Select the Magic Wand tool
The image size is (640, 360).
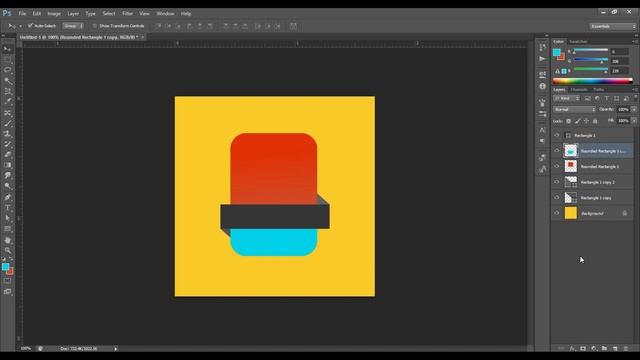[x=7, y=81]
